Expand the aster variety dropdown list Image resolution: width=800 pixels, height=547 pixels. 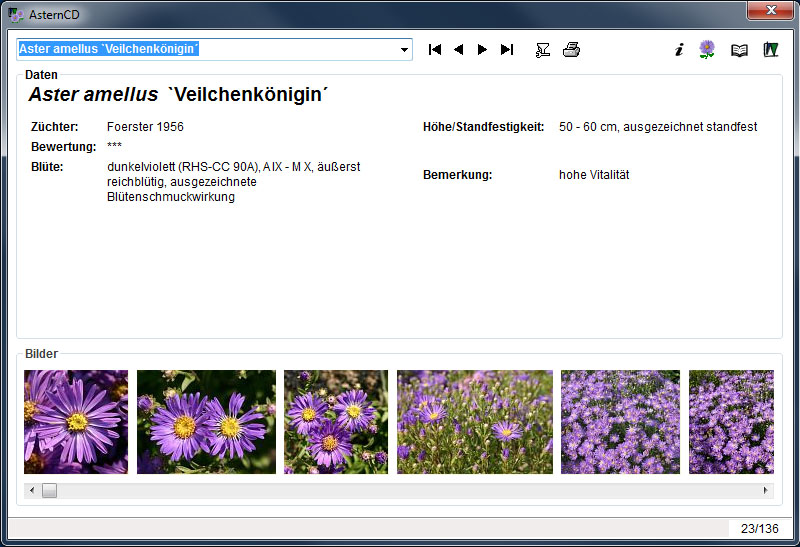404,50
